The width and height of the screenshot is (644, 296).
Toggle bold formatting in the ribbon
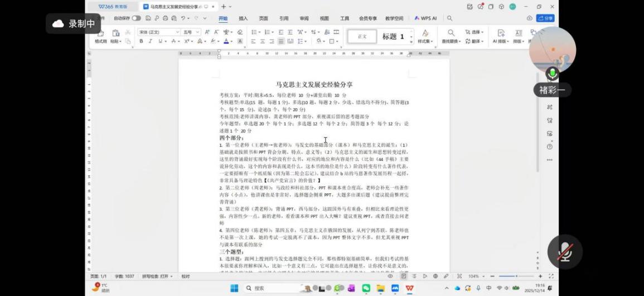coord(142,41)
